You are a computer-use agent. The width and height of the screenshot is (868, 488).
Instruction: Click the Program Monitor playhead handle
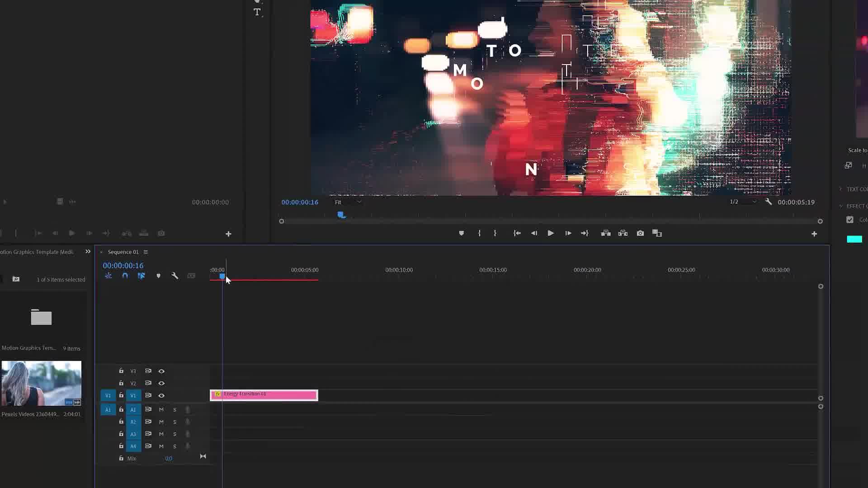(342, 215)
